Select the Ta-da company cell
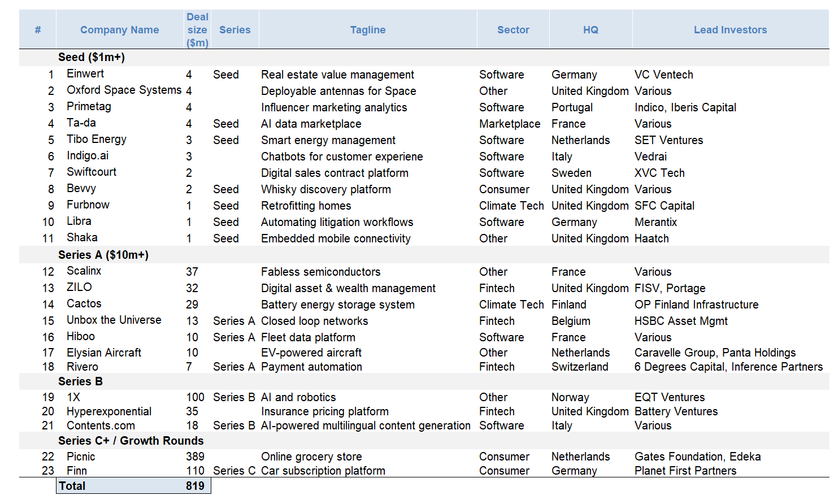 pyautogui.click(x=81, y=123)
